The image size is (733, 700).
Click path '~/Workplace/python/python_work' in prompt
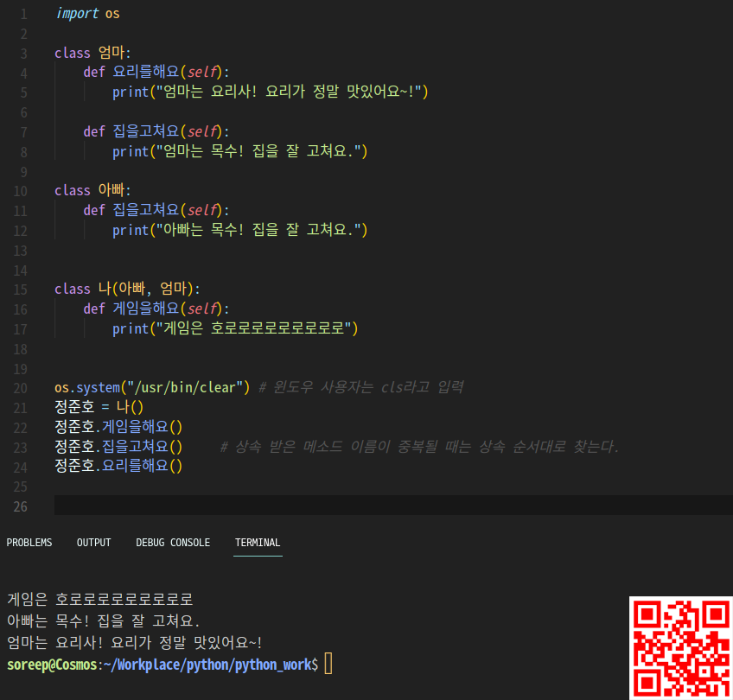coord(208,665)
